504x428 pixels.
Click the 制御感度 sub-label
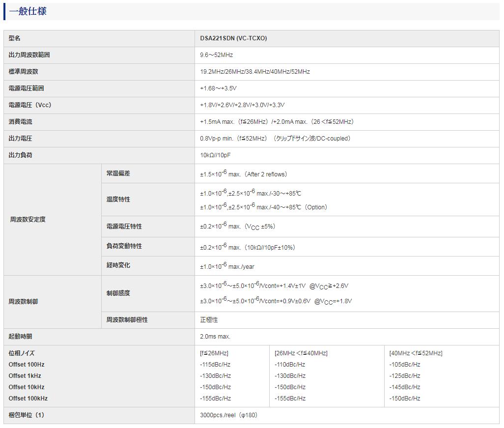click(x=118, y=293)
